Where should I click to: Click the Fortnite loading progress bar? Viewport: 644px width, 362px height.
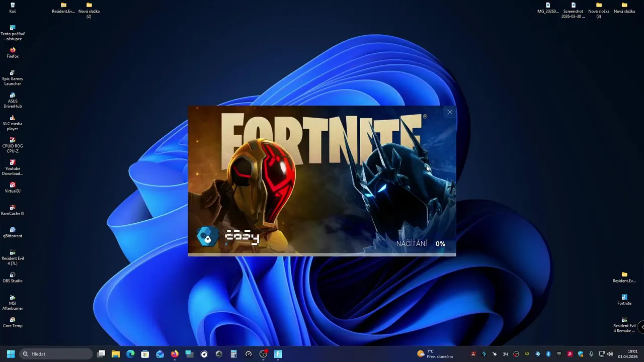[x=322, y=254]
